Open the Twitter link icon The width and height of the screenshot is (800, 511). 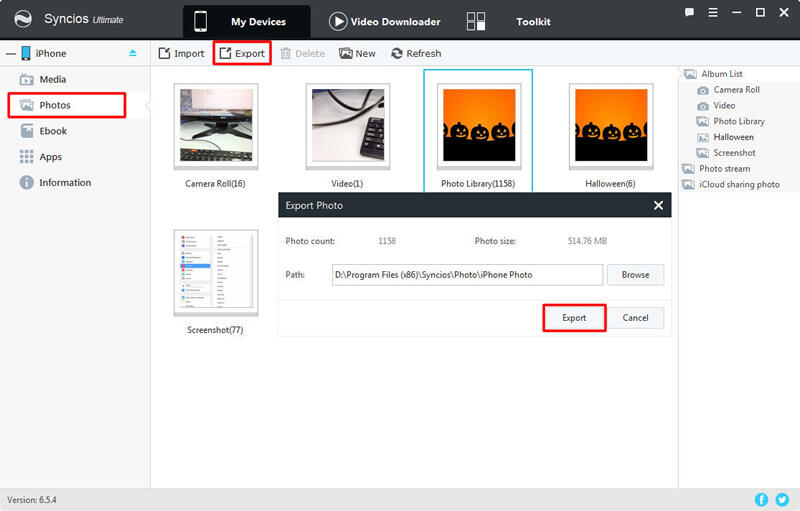click(x=782, y=499)
